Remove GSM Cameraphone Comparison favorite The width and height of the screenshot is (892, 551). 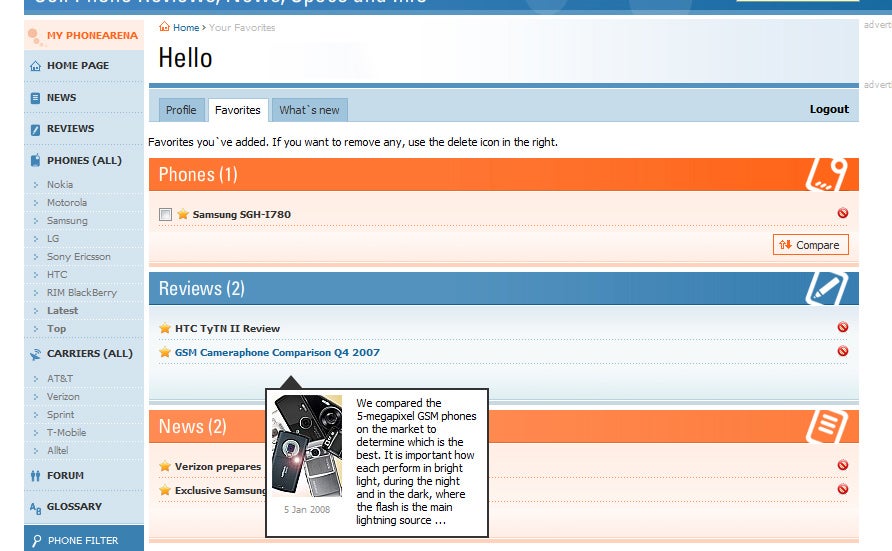(x=843, y=351)
